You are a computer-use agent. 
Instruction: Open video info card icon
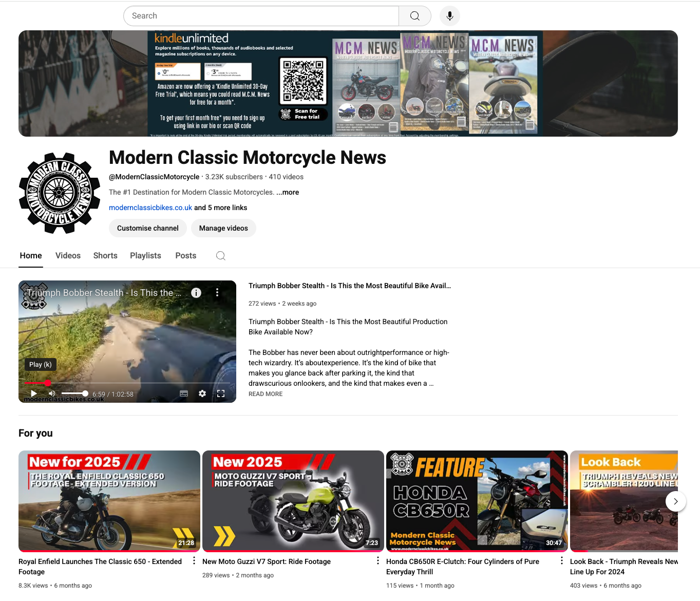tap(196, 293)
